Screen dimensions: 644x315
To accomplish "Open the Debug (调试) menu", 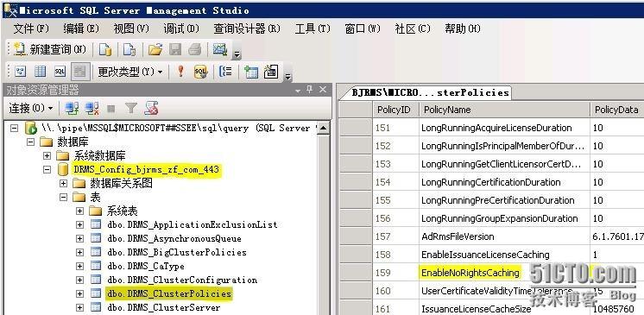I will (181, 28).
